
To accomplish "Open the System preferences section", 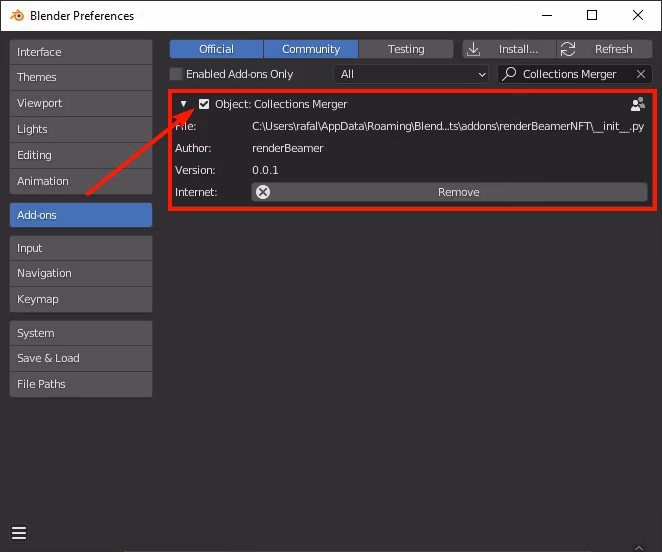I will (81, 333).
